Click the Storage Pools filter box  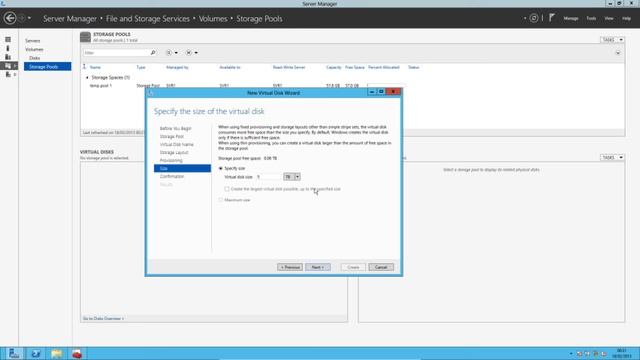[x=116, y=53]
